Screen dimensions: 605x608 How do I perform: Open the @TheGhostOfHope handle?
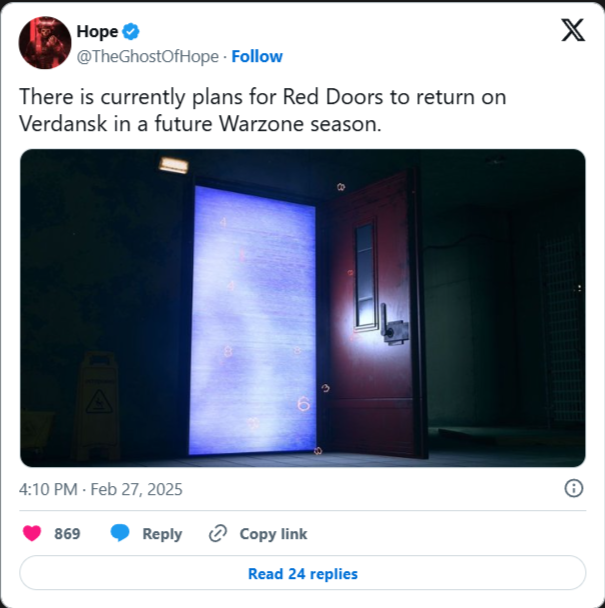[148, 57]
